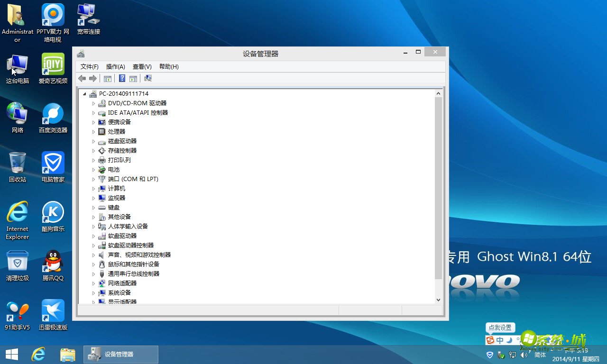Expand the 磁盘驱动器 category
The width and height of the screenshot is (607, 364).
[94, 141]
